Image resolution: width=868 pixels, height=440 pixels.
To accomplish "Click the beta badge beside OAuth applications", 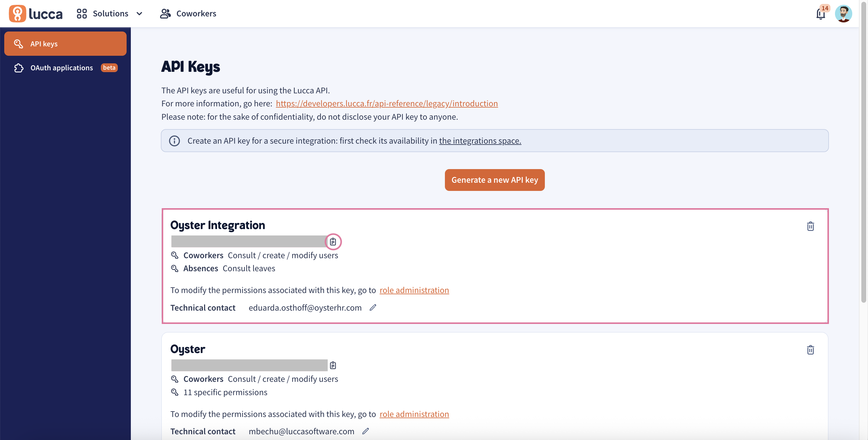I will tap(109, 68).
